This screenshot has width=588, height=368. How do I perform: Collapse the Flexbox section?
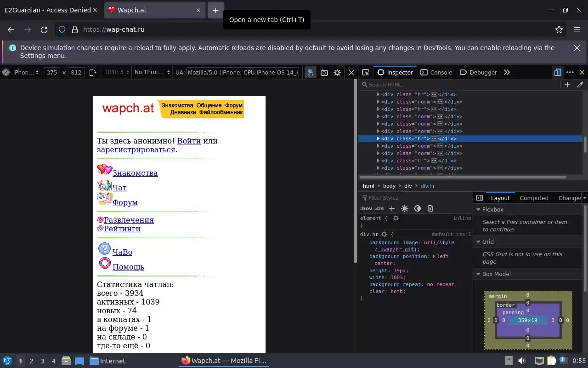[478, 209]
